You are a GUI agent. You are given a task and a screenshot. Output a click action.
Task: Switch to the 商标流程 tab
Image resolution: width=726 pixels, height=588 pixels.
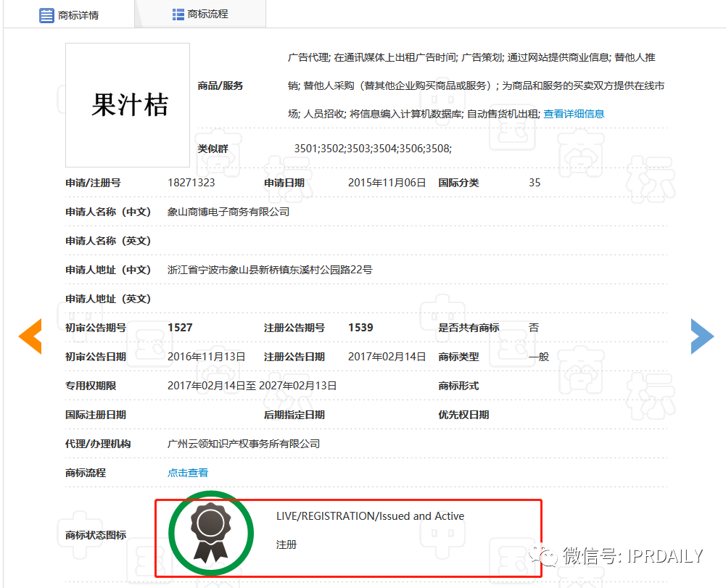[200, 15]
